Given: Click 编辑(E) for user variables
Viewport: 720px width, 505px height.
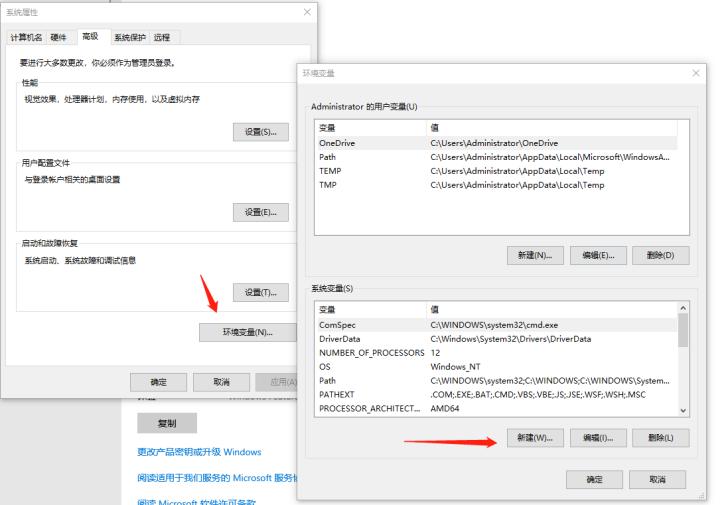Looking at the screenshot, I should tap(598, 255).
